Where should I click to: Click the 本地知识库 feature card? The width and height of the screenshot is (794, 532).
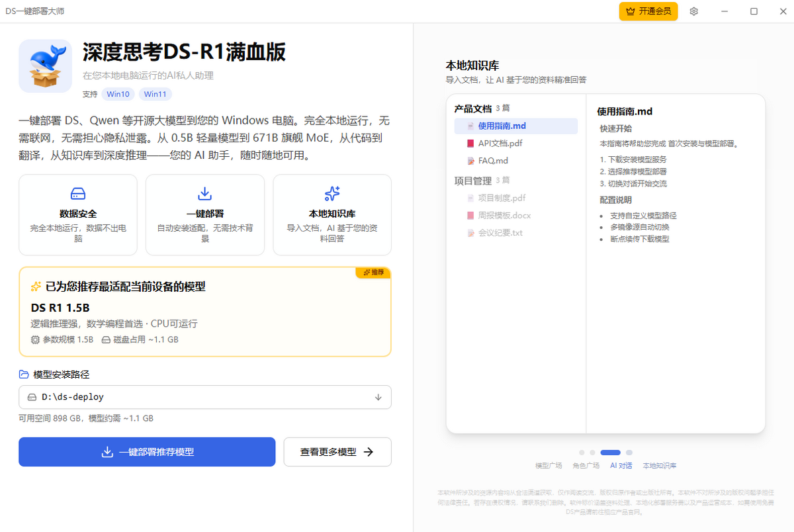coord(332,215)
